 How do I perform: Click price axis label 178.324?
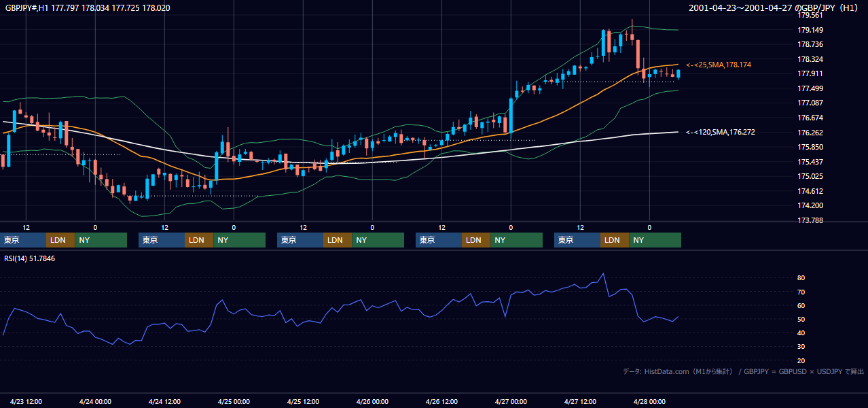pyautogui.click(x=810, y=59)
